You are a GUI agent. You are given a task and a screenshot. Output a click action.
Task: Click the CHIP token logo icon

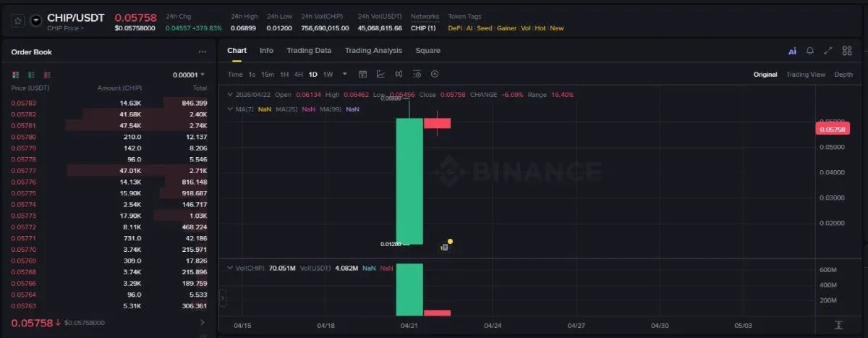[x=36, y=22]
